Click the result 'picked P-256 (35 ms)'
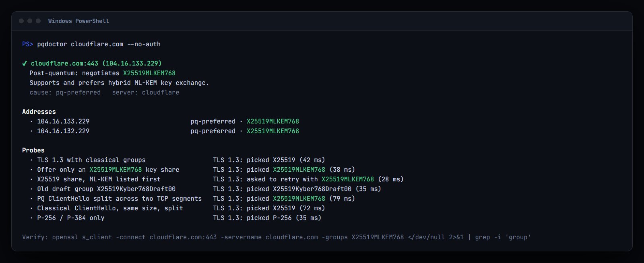Image resolution: width=644 pixels, height=263 pixels. click(x=284, y=218)
